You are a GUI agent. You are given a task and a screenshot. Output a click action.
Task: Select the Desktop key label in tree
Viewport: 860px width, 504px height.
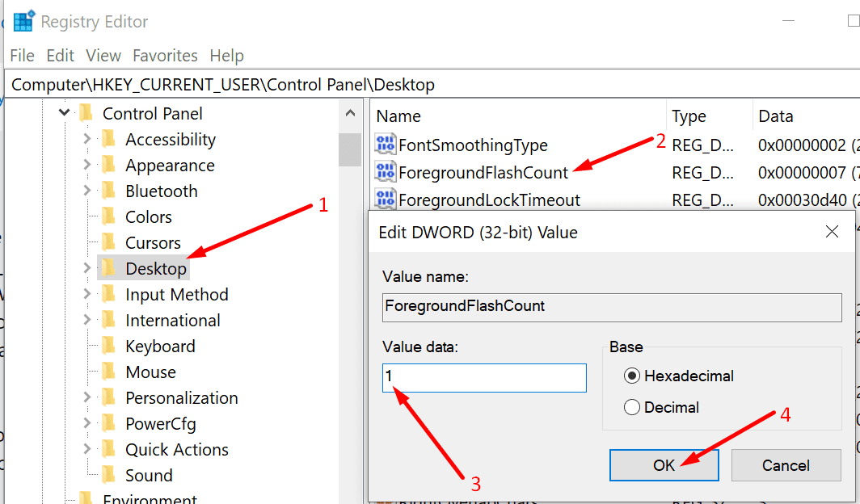(x=156, y=268)
